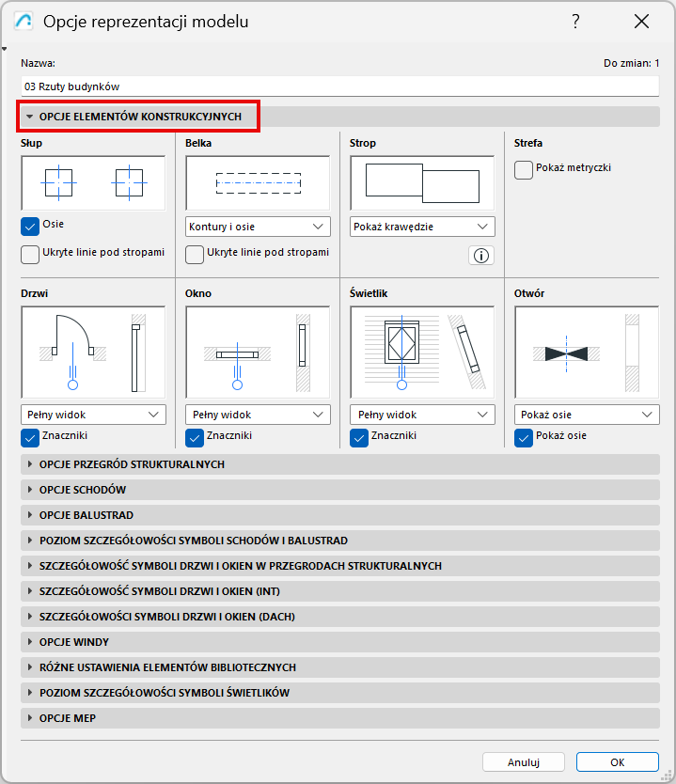Enable Ukryte linie pod stropami for Słup
This screenshot has height=784, width=676.
[x=30, y=254]
